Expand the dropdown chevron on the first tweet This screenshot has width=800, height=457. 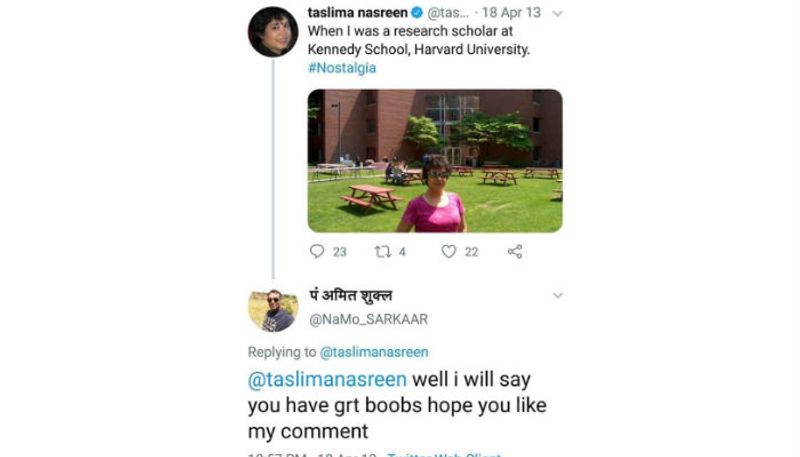(x=558, y=14)
